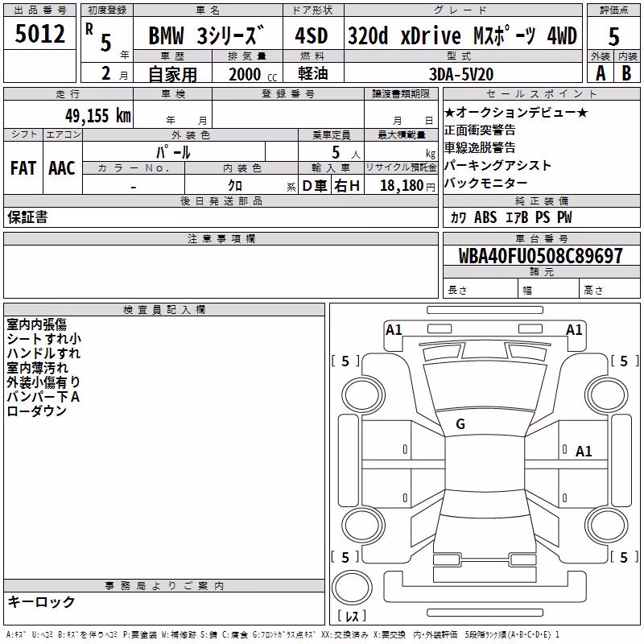644x644 pixels.
Task: Click the overall evaluation score 5
Action: pyautogui.click(x=613, y=36)
